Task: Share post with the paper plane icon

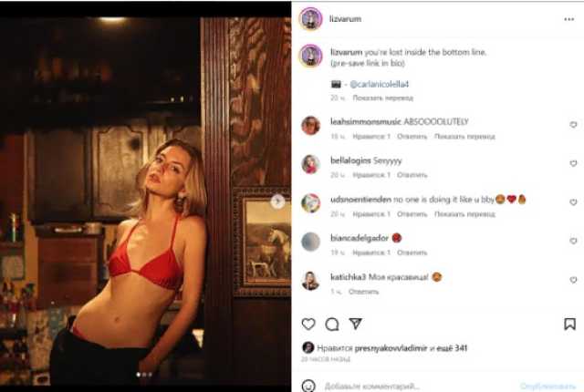Action: [x=355, y=324]
